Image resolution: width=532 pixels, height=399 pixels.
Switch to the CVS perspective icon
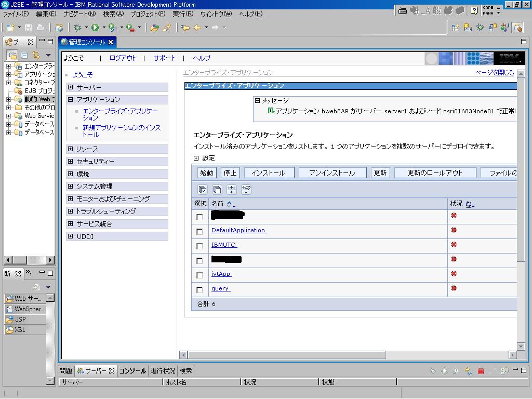468,28
